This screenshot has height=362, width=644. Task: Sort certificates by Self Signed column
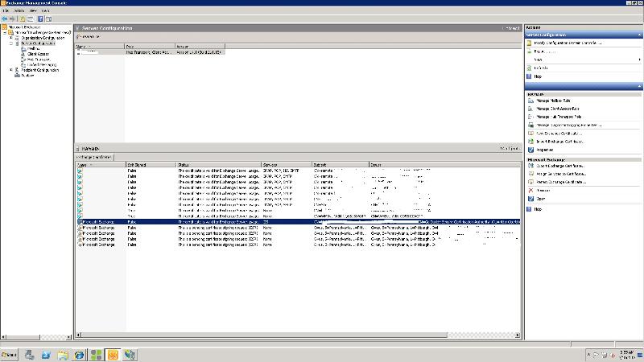coord(151,165)
